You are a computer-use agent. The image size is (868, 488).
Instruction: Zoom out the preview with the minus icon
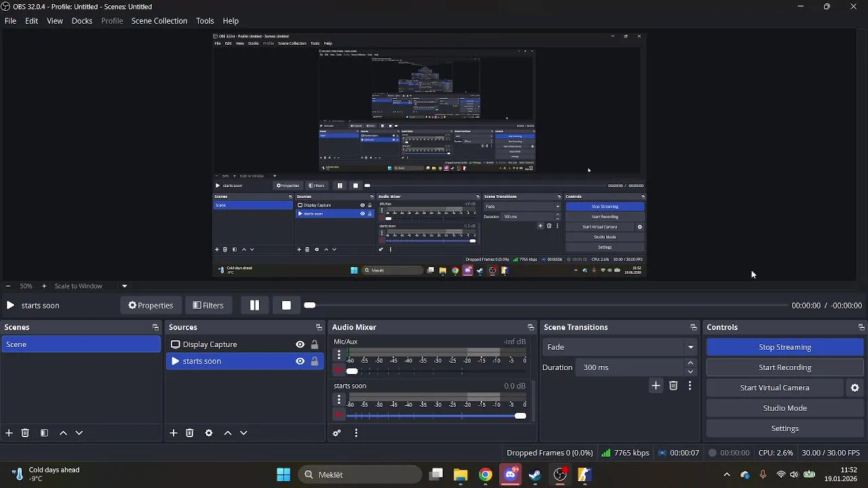pyautogui.click(x=7, y=286)
